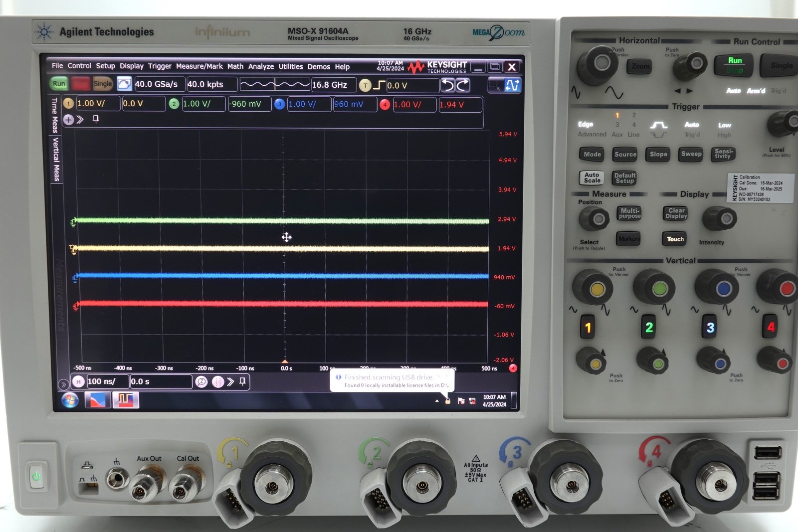The height and width of the screenshot is (532, 798).
Task: Click the 40.0 GSa/s sample rate field
Action: tap(159, 84)
